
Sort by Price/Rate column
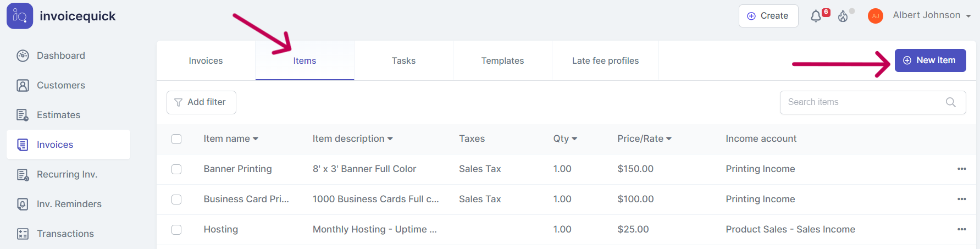click(644, 139)
